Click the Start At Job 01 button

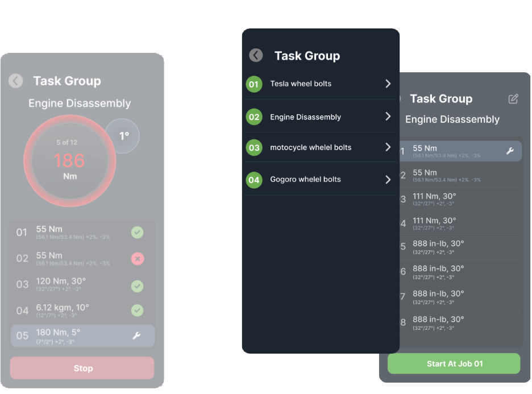(454, 364)
